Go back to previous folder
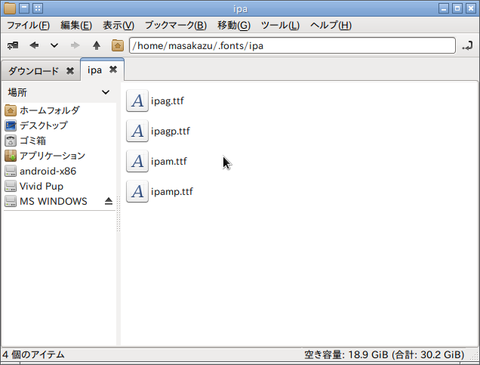 [x=34, y=45]
